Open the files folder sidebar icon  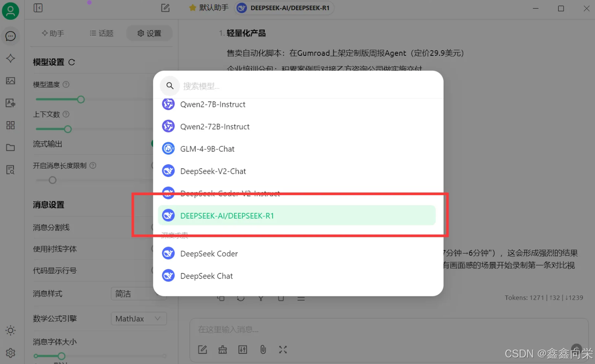pyautogui.click(x=10, y=148)
